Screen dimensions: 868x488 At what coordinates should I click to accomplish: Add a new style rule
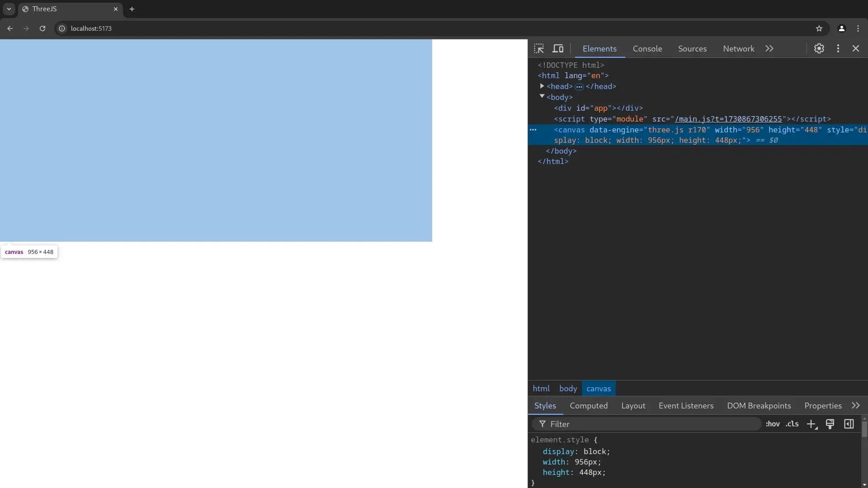tap(812, 424)
